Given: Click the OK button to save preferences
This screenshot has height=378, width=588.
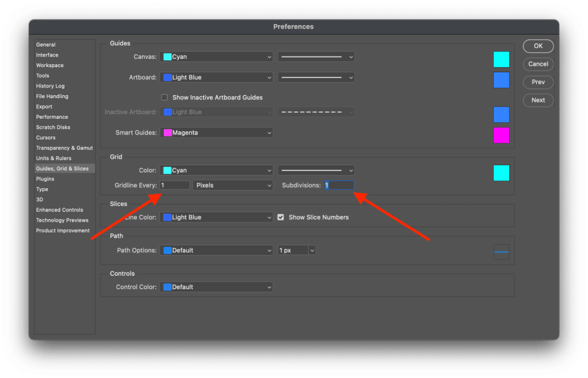Looking at the screenshot, I should click(x=537, y=46).
